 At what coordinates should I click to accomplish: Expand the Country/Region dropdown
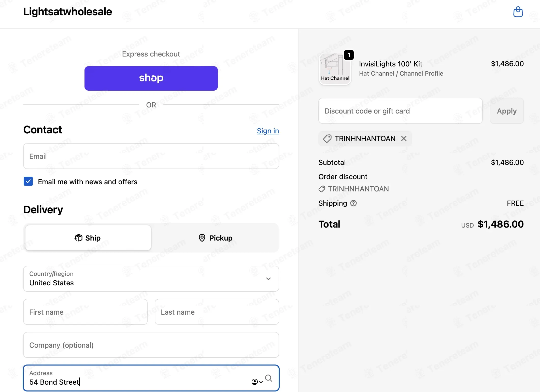tap(151, 279)
